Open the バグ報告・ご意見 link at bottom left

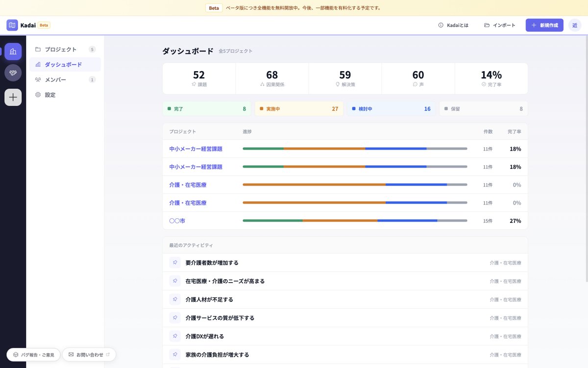(33, 354)
